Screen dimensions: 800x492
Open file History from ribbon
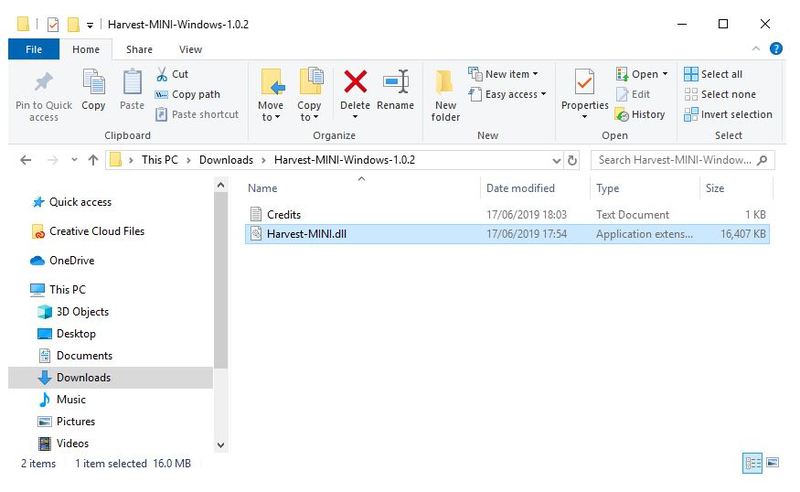[640, 114]
